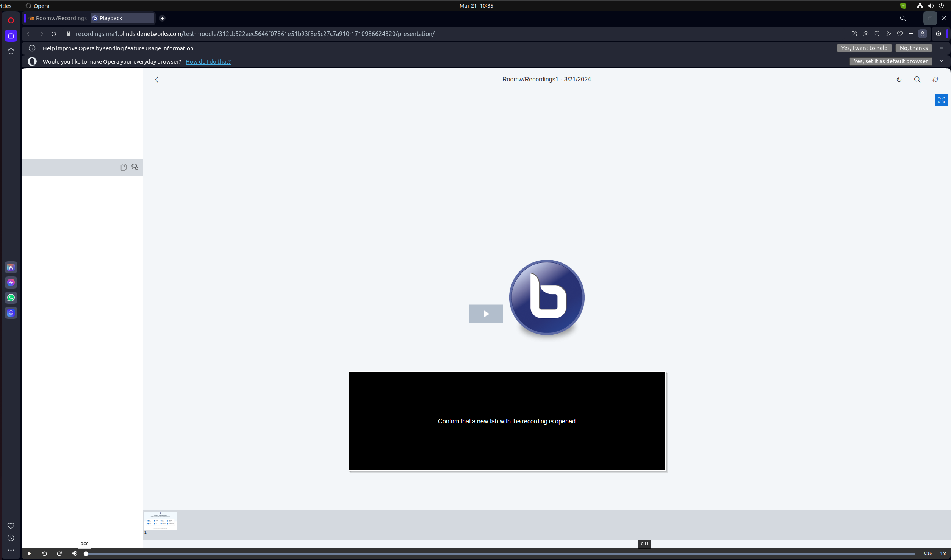The height and width of the screenshot is (560, 951).
Task: Open slide 1 thumbnail
Action: (160, 520)
